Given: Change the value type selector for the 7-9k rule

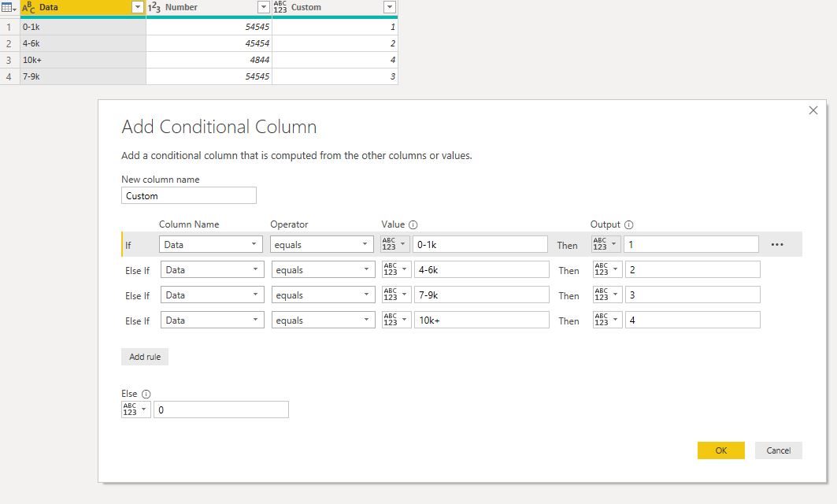Looking at the screenshot, I should (x=396, y=295).
